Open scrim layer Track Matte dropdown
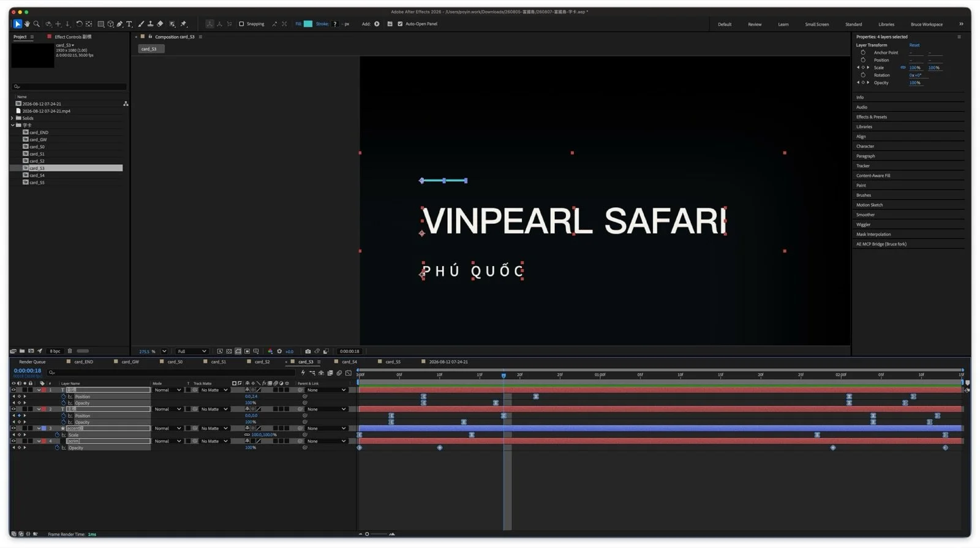 coord(214,441)
